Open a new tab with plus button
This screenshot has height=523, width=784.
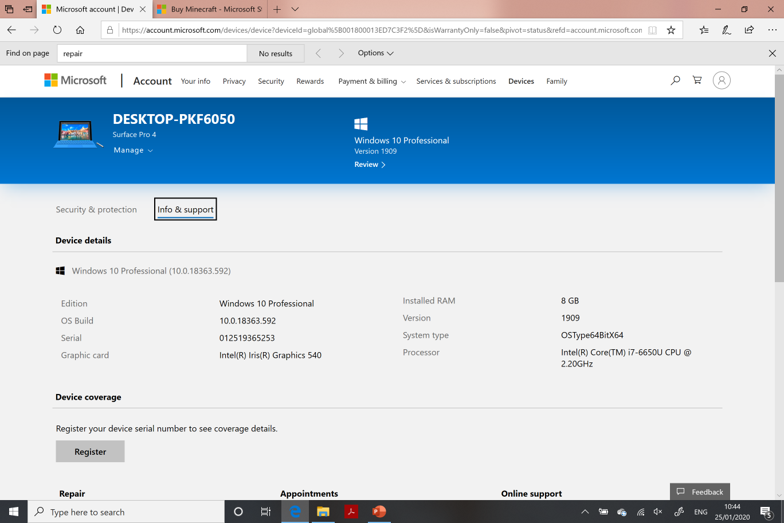277,9
